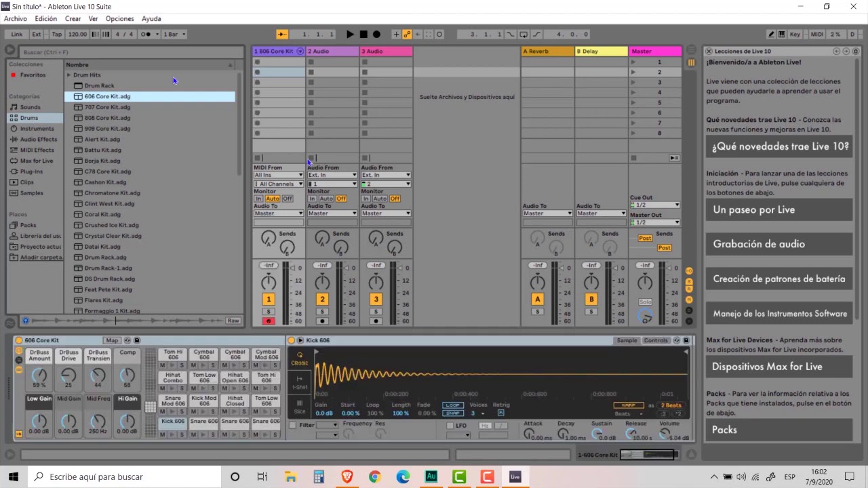Solo track 2 Audio
Screen dimensions: 868x488
point(322,312)
